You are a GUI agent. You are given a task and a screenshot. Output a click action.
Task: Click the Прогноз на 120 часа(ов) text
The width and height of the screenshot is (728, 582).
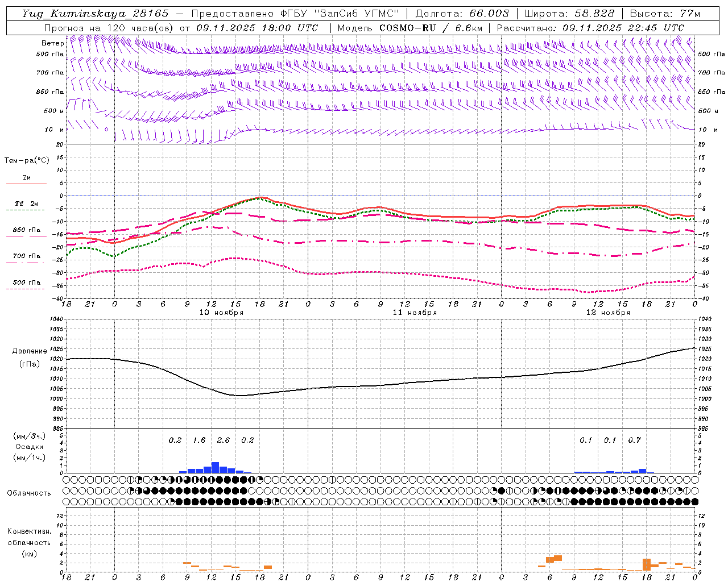tap(110, 28)
